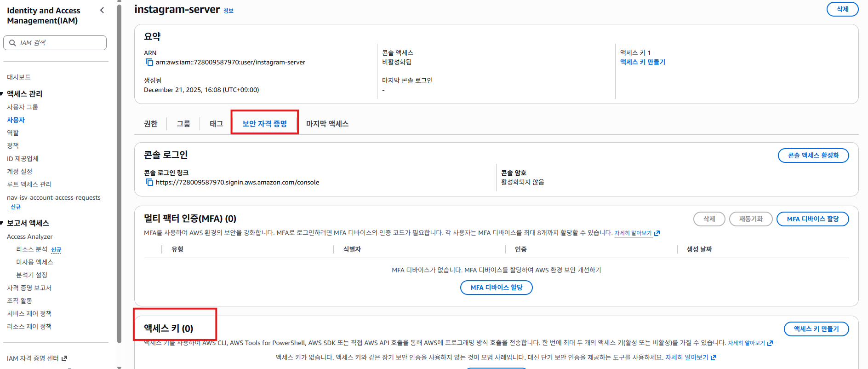Switch to the 권한 tab
The width and height of the screenshot is (868, 369).
click(x=150, y=123)
